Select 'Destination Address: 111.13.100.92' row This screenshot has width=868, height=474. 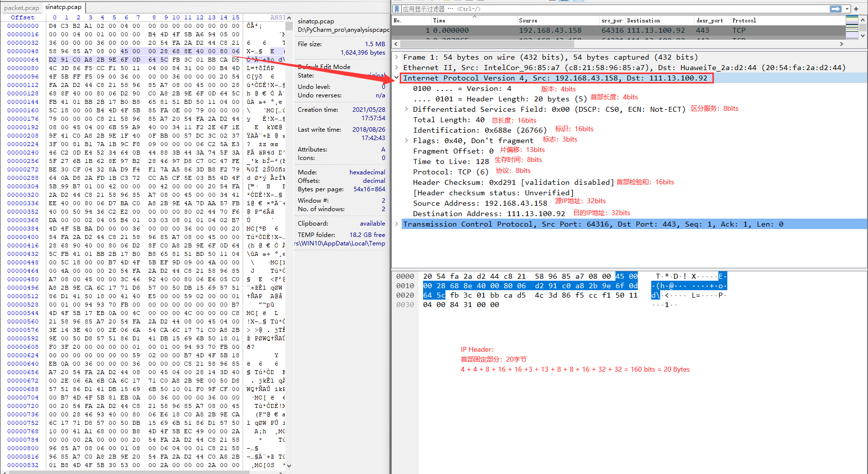(489, 214)
